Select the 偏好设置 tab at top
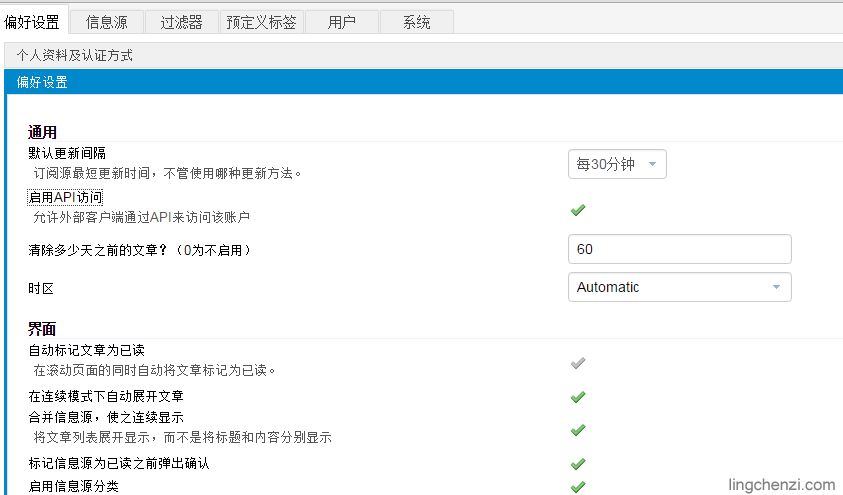 (33, 22)
